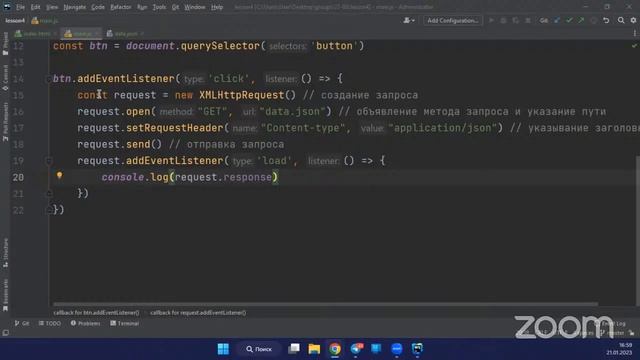The image size is (640, 360).
Task: Open the Code menu
Action: tap(98, 7)
